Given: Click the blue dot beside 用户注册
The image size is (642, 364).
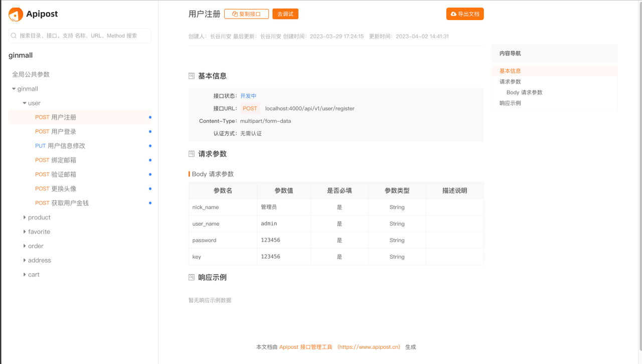Looking at the screenshot, I should (x=150, y=117).
